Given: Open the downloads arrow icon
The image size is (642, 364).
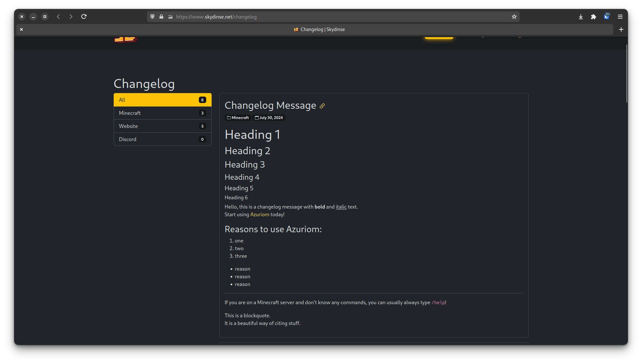Looking at the screenshot, I should 581,17.
